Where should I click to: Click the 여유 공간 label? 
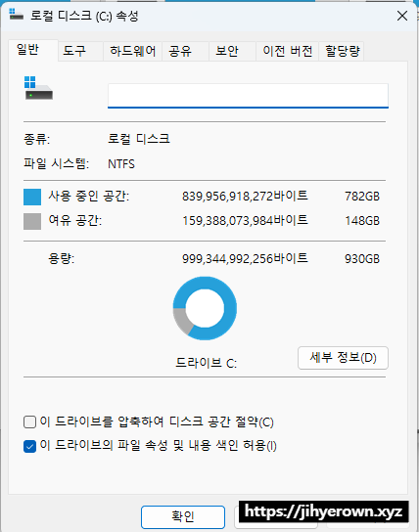[75, 221]
